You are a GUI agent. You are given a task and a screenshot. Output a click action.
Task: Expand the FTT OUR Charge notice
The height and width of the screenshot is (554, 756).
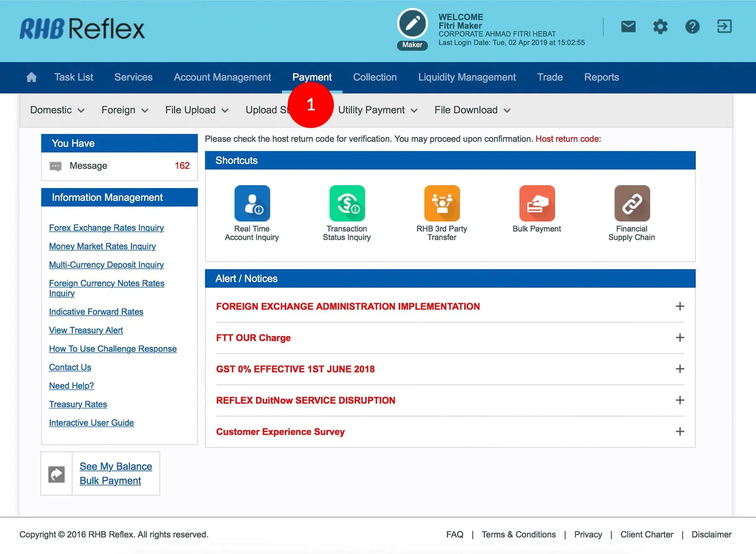click(680, 338)
